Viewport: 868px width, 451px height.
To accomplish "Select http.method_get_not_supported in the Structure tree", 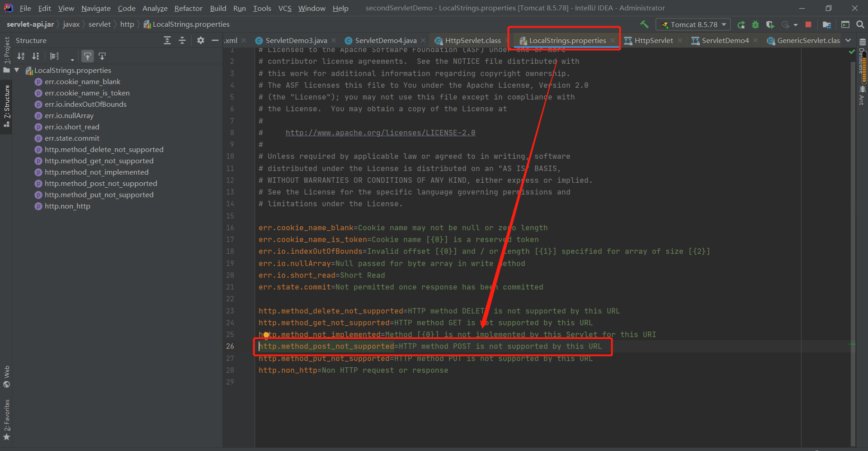I will pyautogui.click(x=99, y=161).
